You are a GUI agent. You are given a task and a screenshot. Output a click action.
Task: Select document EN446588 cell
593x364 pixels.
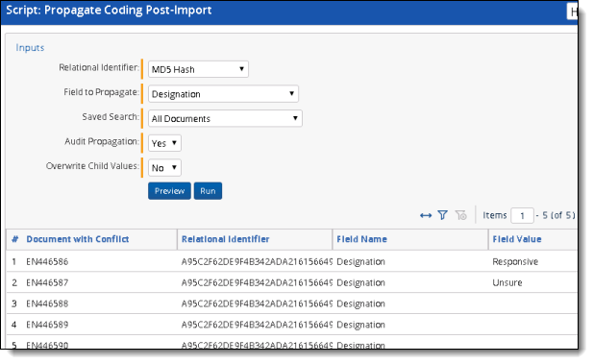click(47, 303)
